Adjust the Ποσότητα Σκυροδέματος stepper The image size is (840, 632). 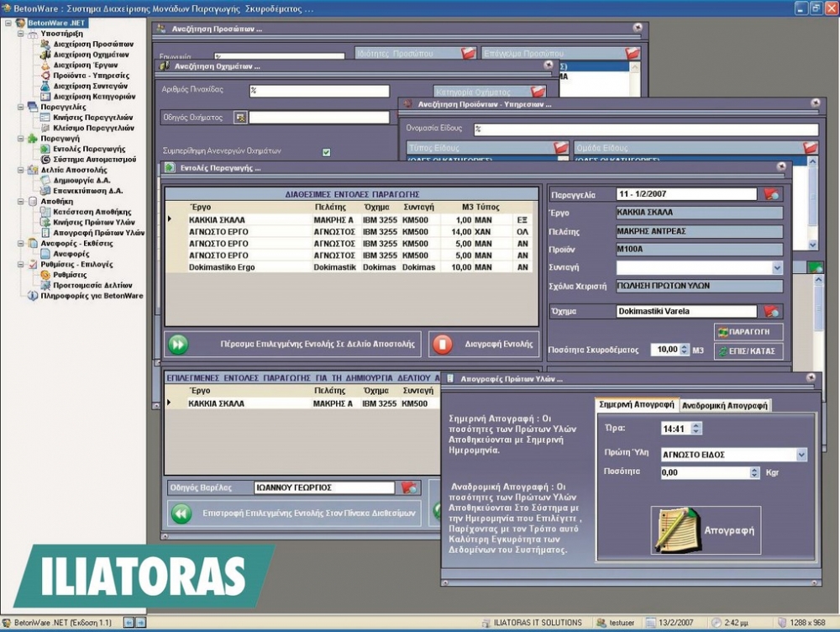point(684,350)
